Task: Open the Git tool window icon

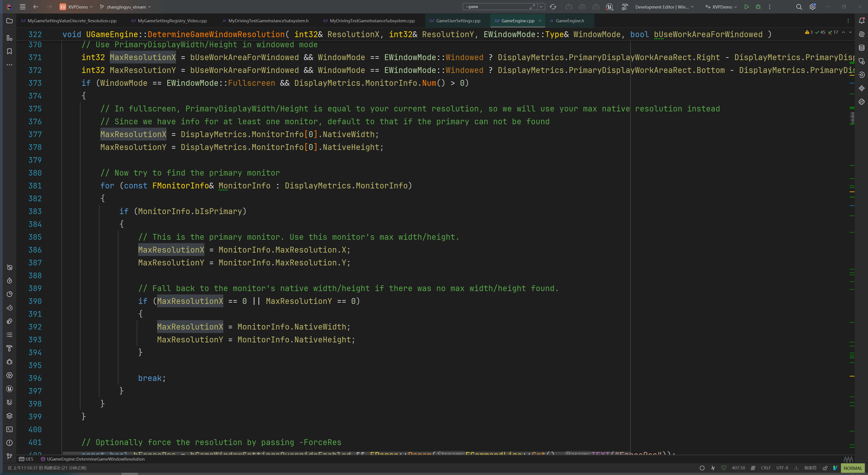Action: [x=9, y=456]
